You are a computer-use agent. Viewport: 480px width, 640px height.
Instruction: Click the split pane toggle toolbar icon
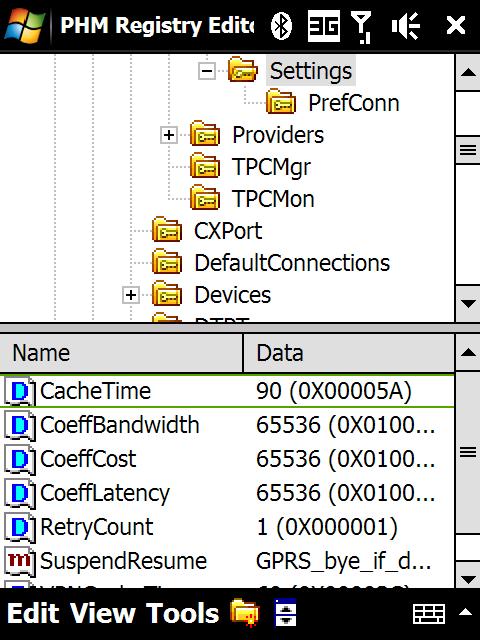tap(285, 613)
